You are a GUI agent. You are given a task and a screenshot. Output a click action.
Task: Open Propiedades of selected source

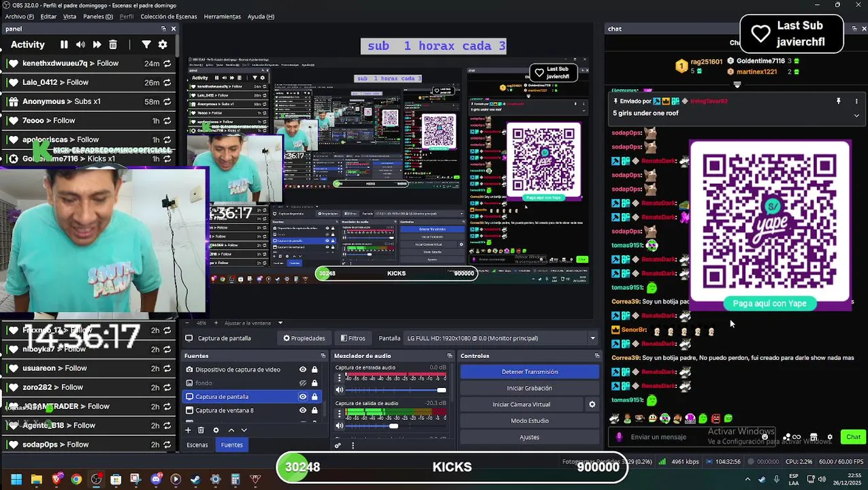point(304,338)
